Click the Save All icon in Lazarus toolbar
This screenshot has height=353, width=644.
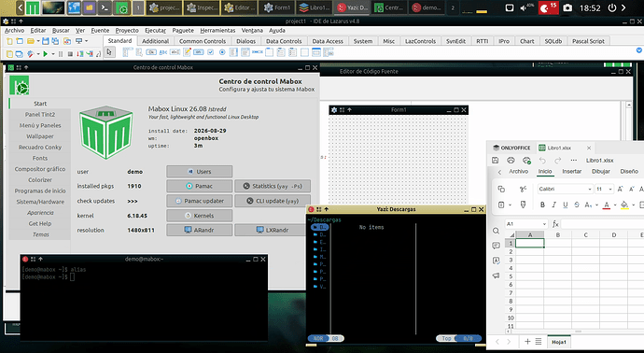click(55, 41)
